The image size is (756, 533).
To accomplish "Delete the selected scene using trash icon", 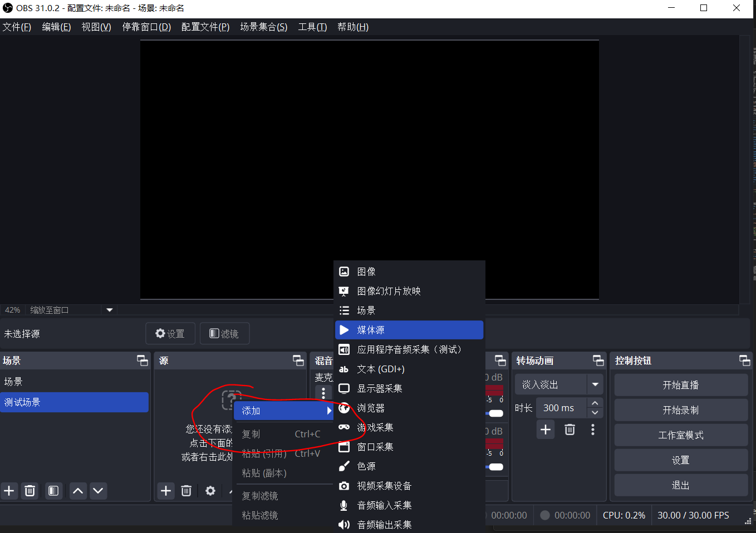I will pos(30,491).
